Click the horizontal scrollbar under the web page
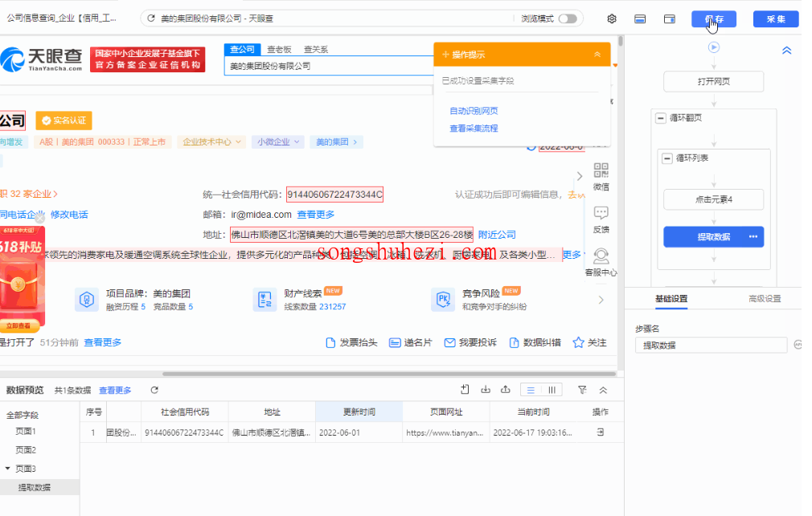Screen dimensions: 812x516 389,374
